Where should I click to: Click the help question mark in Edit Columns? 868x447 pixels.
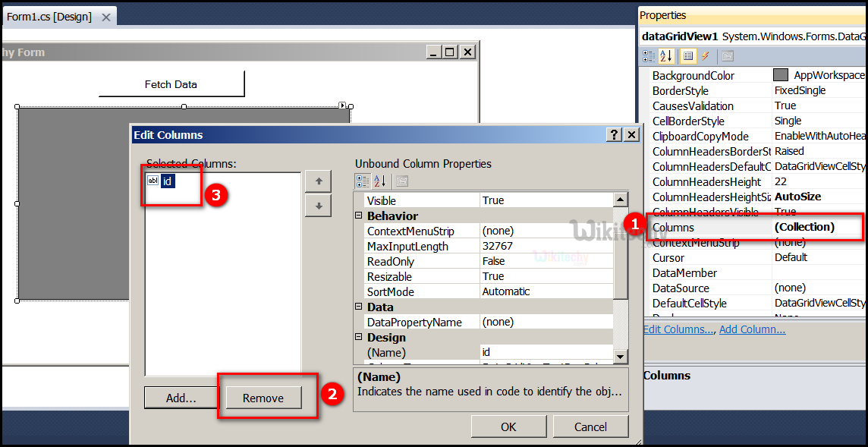[614, 135]
